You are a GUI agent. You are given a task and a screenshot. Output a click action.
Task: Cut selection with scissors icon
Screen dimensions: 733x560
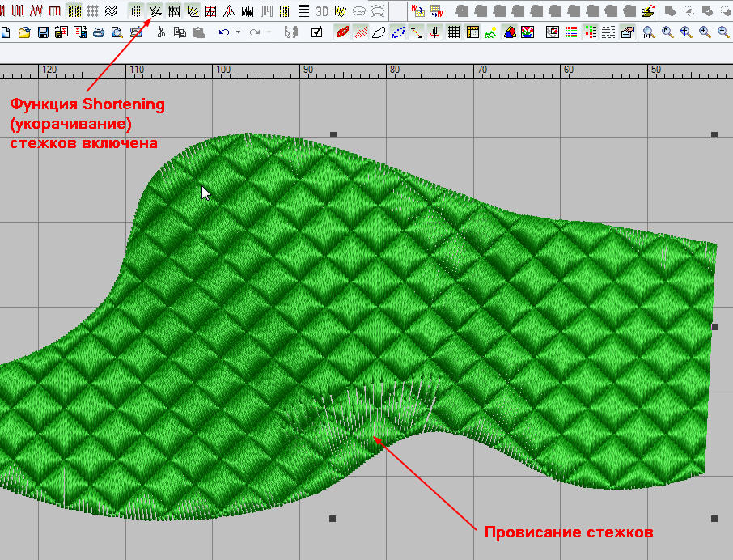[x=161, y=32]
